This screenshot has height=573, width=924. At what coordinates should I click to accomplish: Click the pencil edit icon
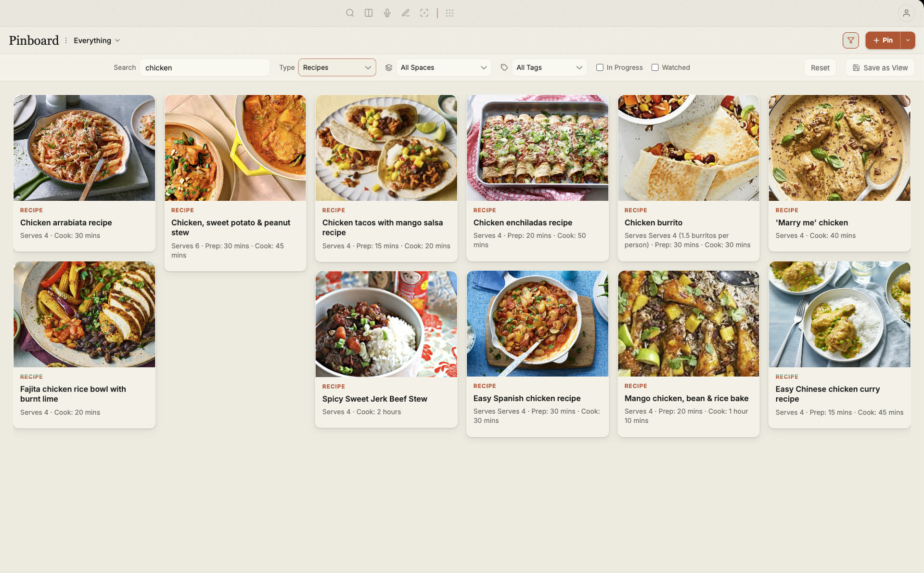[x=406, y=13]
